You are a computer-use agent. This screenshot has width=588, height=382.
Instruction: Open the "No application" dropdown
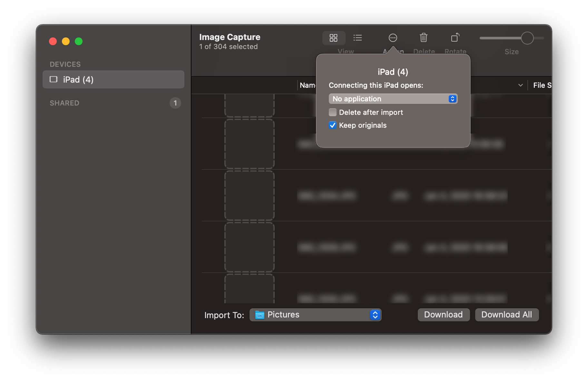[x=393, y=99]
